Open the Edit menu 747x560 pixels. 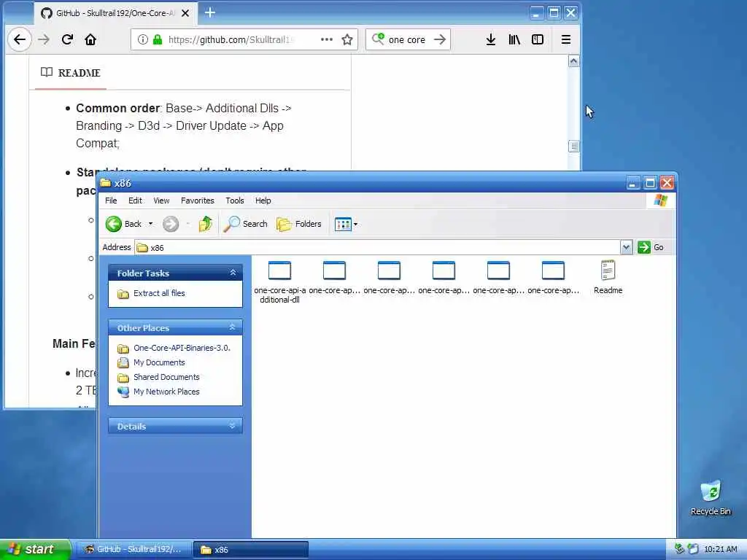135,201
